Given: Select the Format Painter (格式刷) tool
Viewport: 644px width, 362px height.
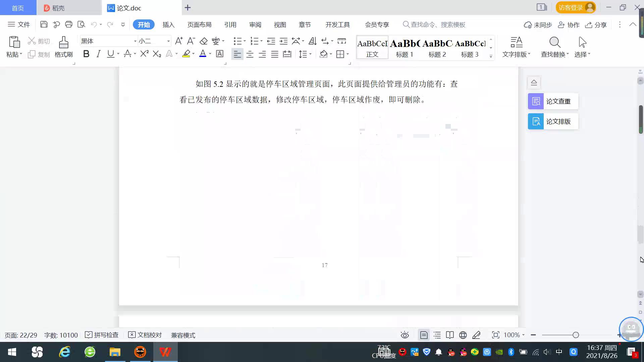Looking at the screenshot, I should (63, 47).
